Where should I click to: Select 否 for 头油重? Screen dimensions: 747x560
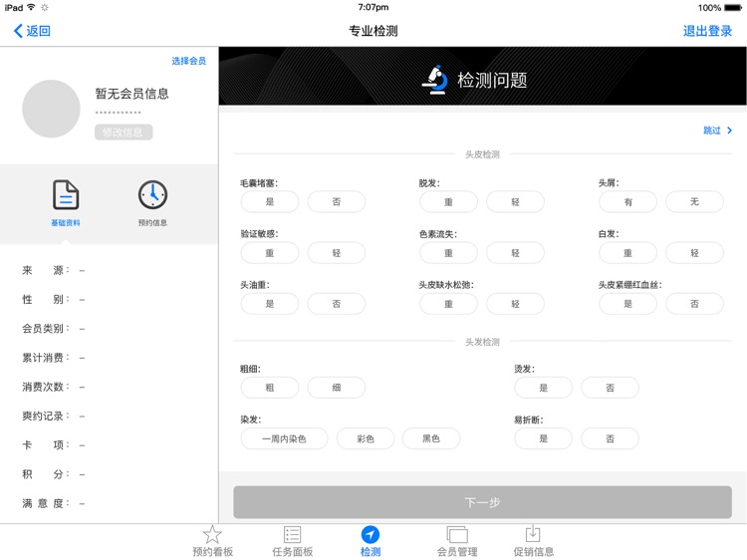coord(337,304)
